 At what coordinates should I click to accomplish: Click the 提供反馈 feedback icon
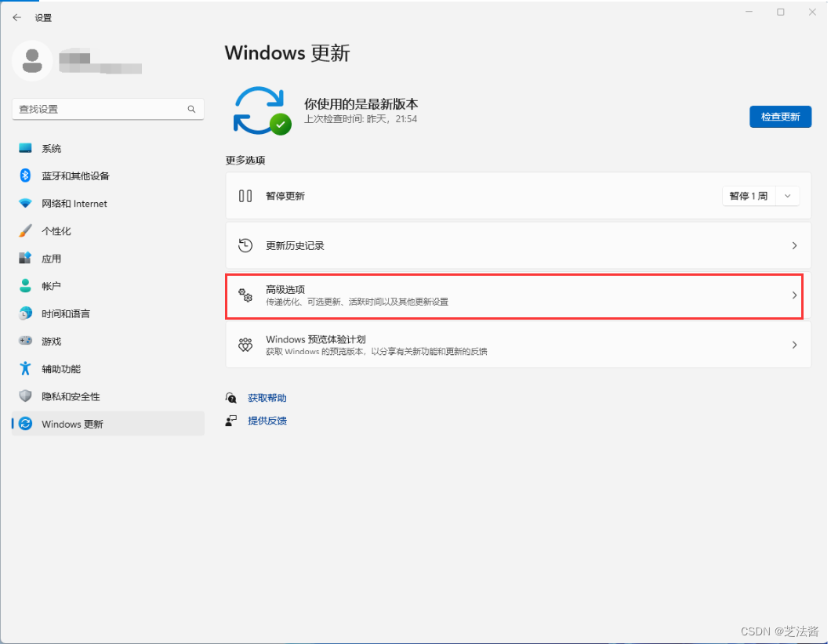click(231, 421)
